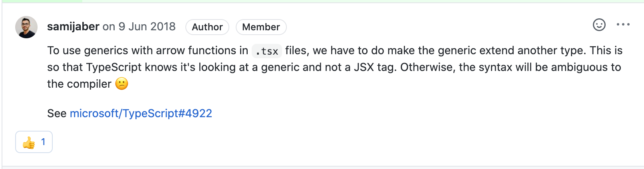The image size is (644, 169).
Task: Click the confused face emoji in comment
Action: click(x=122, y=84)
